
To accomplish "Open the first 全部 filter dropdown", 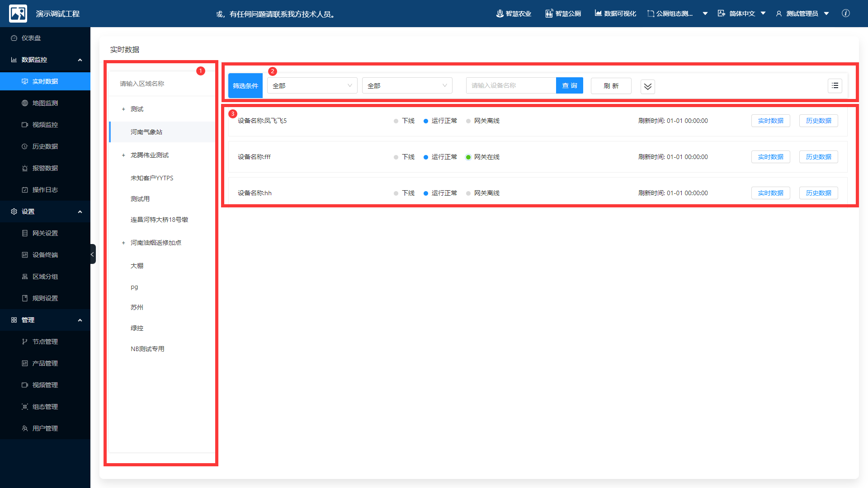I will tap(312, 86).
